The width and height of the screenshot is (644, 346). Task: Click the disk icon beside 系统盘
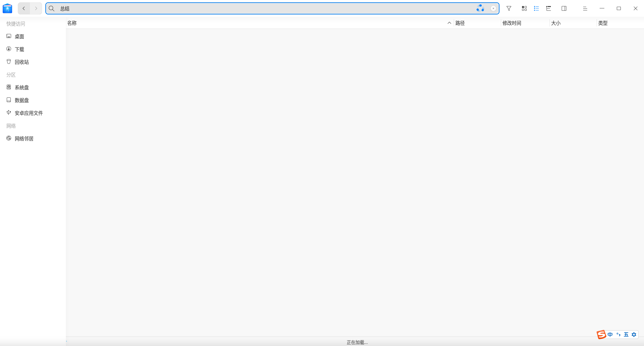(9, 87)
